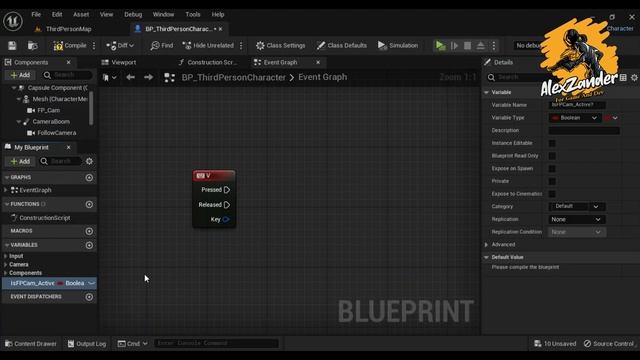Viewport: 640px width, 360px height.
Task: Click the Components panel scrollbar
Action: (x=91, y=108)
